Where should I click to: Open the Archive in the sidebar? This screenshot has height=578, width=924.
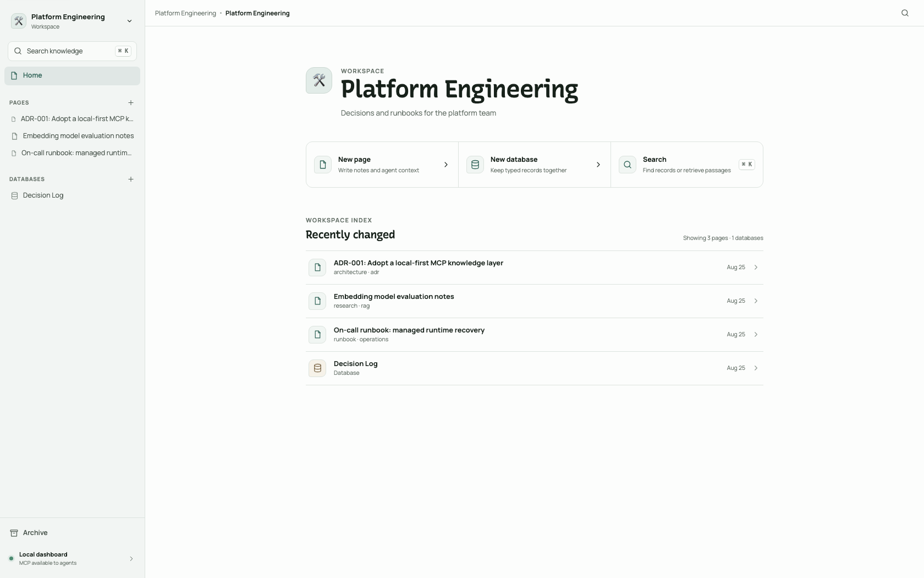click(72, 533)
